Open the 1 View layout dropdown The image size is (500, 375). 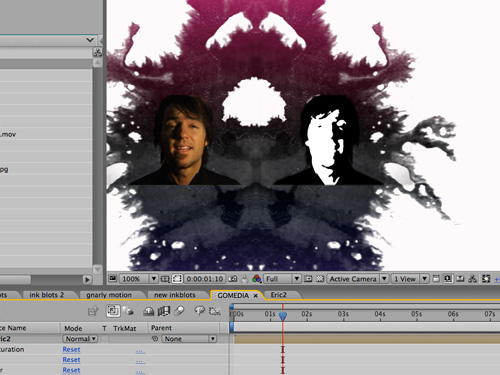410,279
